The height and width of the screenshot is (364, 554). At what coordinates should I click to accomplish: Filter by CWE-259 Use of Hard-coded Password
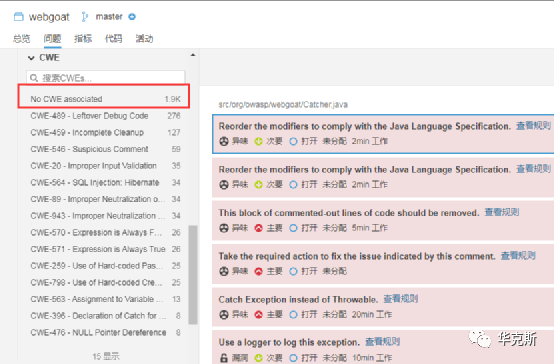pyautogui.click(x=105, y=266)
